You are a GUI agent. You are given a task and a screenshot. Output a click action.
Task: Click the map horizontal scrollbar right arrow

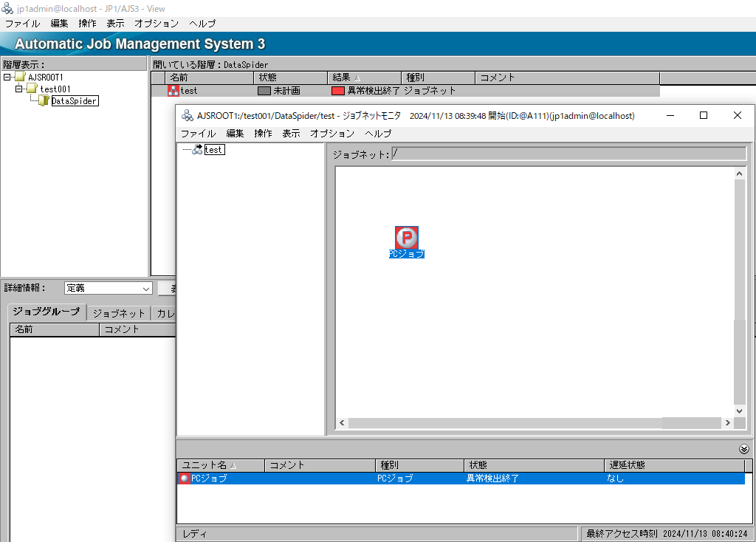pos(727,423)
